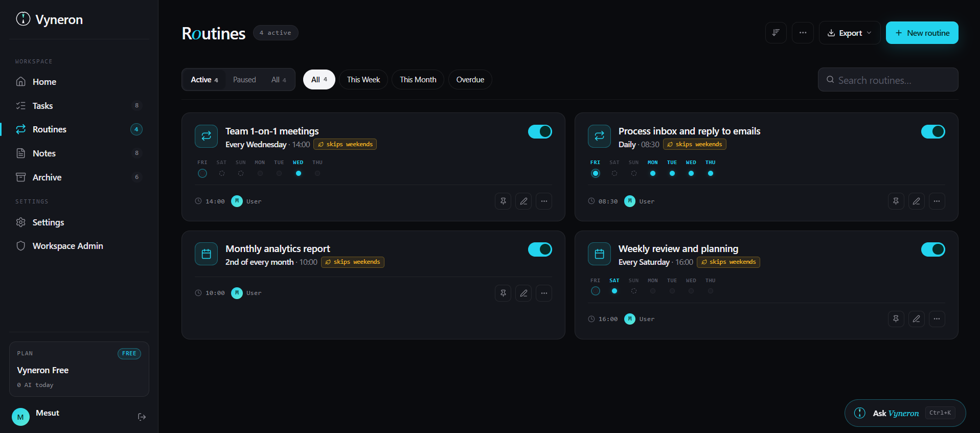Viewport: 980px width, 433px height.
Task: Open more options for Weekly review routine
Action: pyautogui.click(x=937, y=319)
